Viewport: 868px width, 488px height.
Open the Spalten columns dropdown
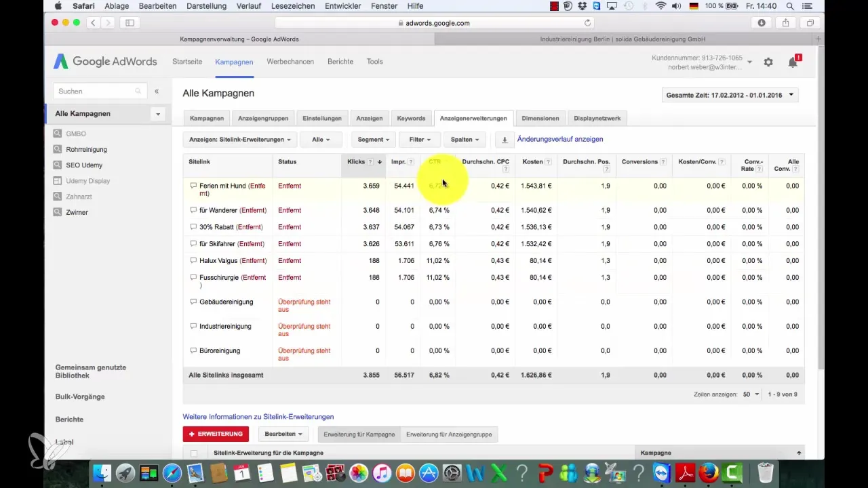tap(465, 140)
